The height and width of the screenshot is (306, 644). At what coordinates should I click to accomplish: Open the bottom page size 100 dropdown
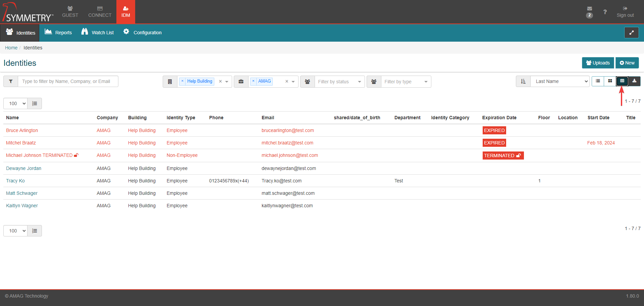pyautogui.click(x=15, y=231)
